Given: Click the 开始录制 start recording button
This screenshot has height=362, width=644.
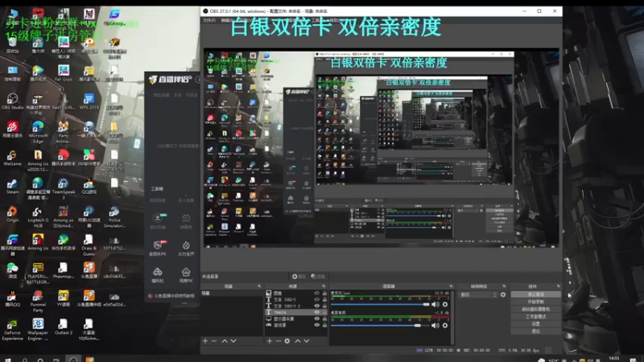Looking at the screenshot, I should (536, 302).
